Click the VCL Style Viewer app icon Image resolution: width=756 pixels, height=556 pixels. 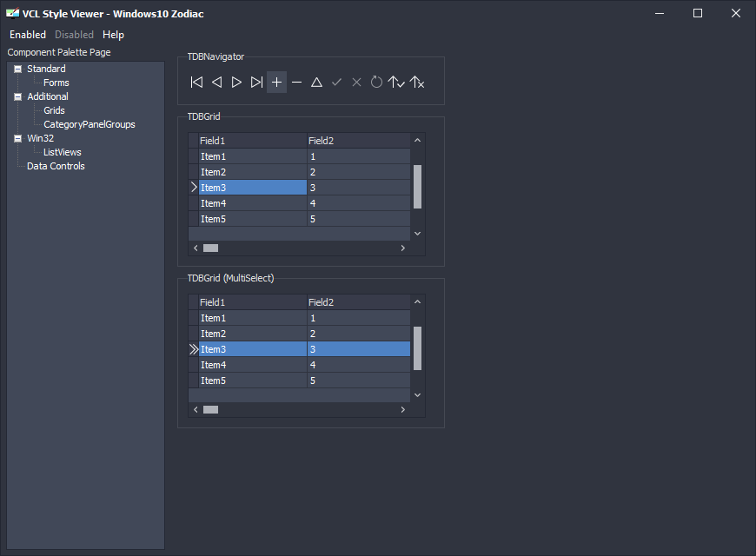pyautogui.click(x=12, y=14)
